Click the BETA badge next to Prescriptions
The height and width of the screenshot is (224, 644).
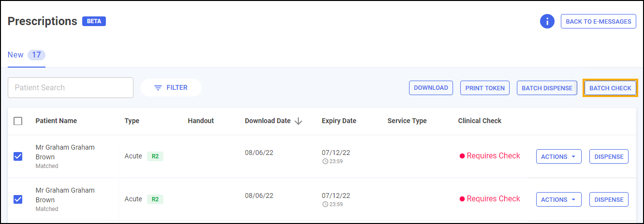pos(94,21)
